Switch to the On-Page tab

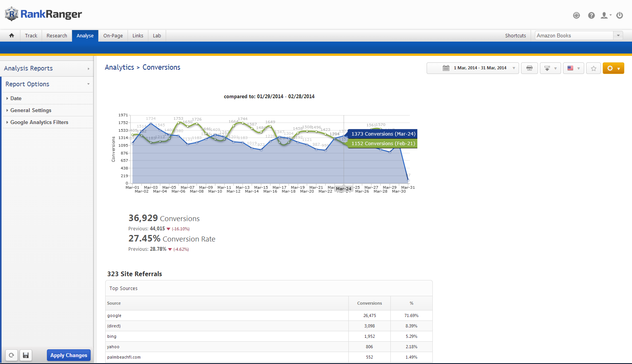(x=113, y=35)
